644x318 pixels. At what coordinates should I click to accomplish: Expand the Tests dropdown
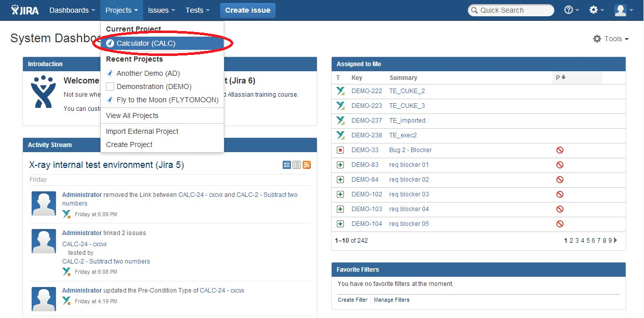(x=198, y=10)
